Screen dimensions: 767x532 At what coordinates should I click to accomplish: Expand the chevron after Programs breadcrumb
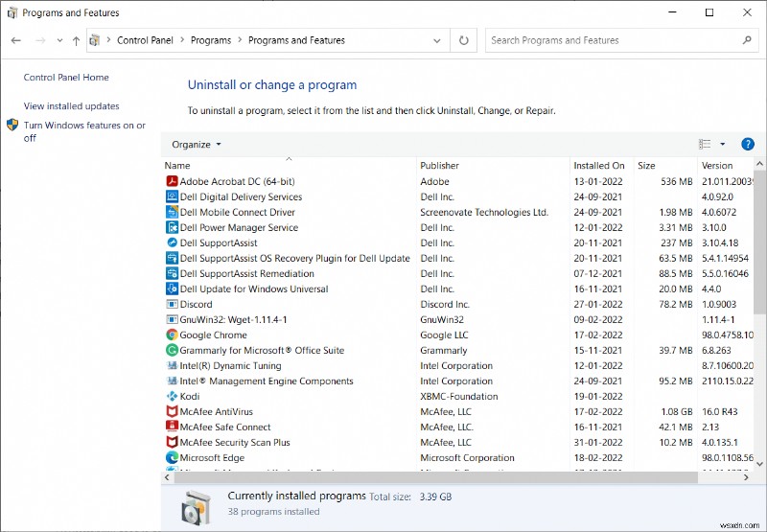[x=240, y=40]
